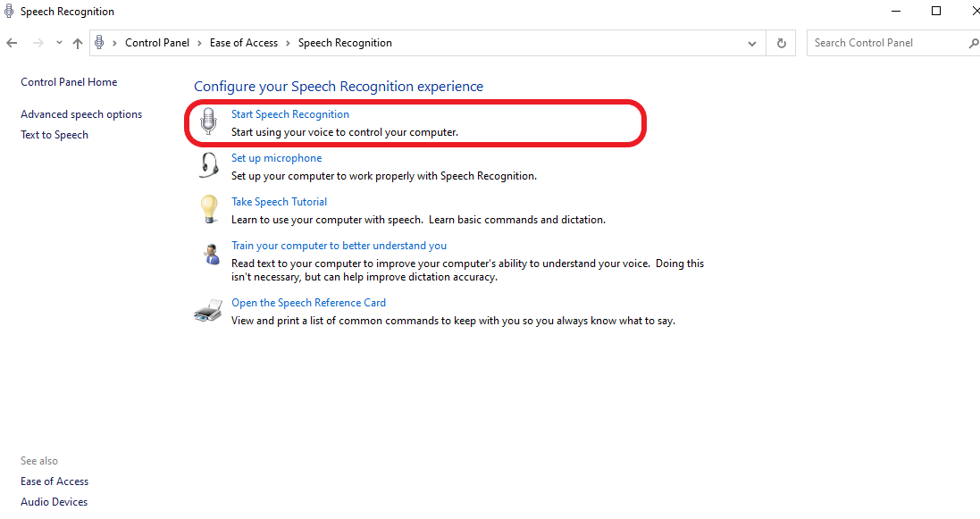Click text 'View and print a list of common commands'

pos(335,321)
